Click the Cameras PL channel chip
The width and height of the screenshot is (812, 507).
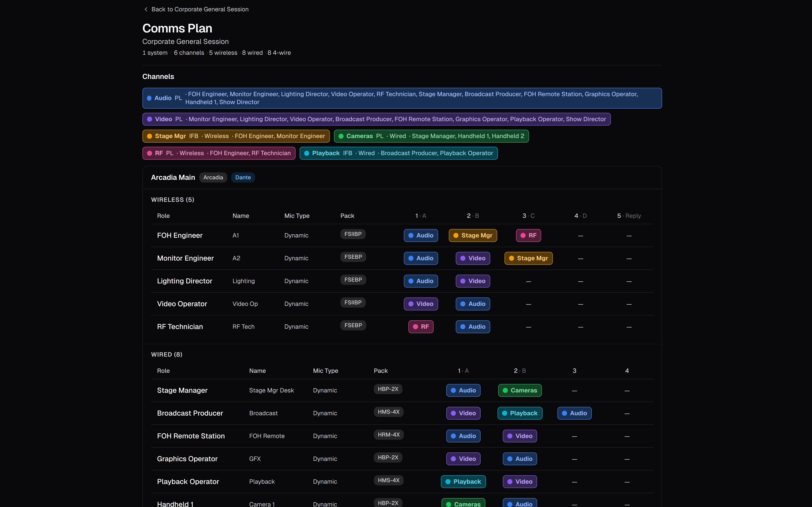[431, 136]
